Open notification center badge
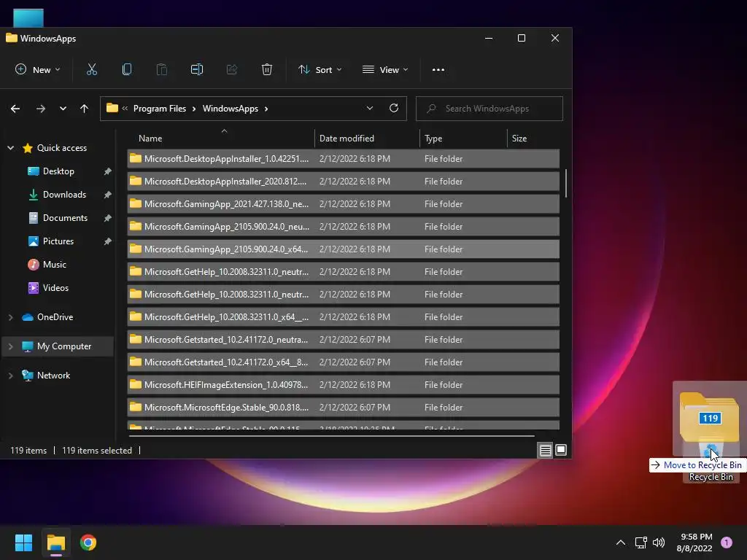Viewport: 747px width, 560px height. pos(727,542)
